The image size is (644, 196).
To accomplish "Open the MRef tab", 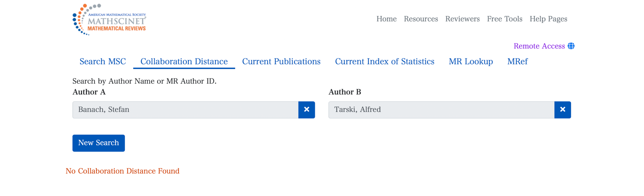I will pyautogui.click(x=517, y=61).
